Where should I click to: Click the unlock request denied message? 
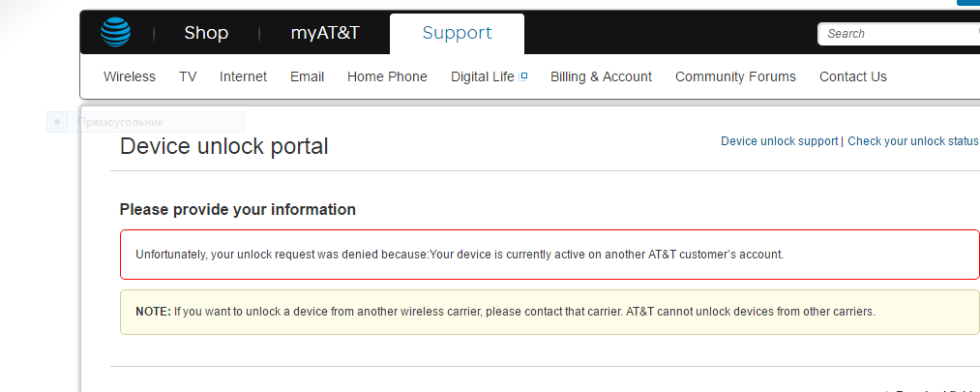tap(460, 255)
